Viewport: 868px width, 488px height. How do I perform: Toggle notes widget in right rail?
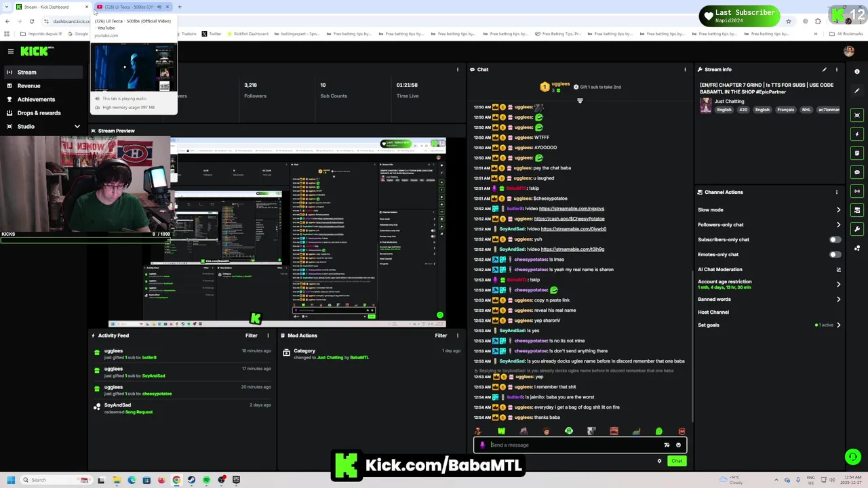click(x=857, y=152)
